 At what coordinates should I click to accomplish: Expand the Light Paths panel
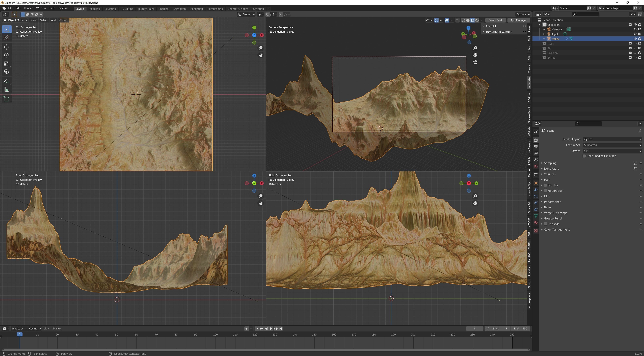click(x=551, y=168)
